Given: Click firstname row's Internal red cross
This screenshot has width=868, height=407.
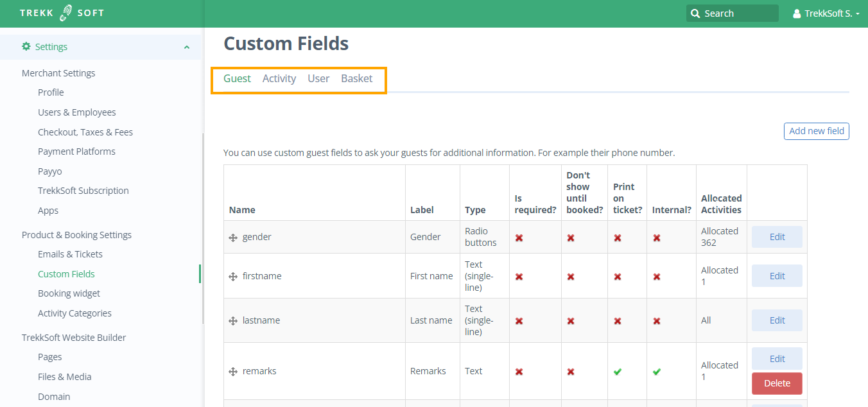Looking at the screenshot, I should click(x=657, y=277).
